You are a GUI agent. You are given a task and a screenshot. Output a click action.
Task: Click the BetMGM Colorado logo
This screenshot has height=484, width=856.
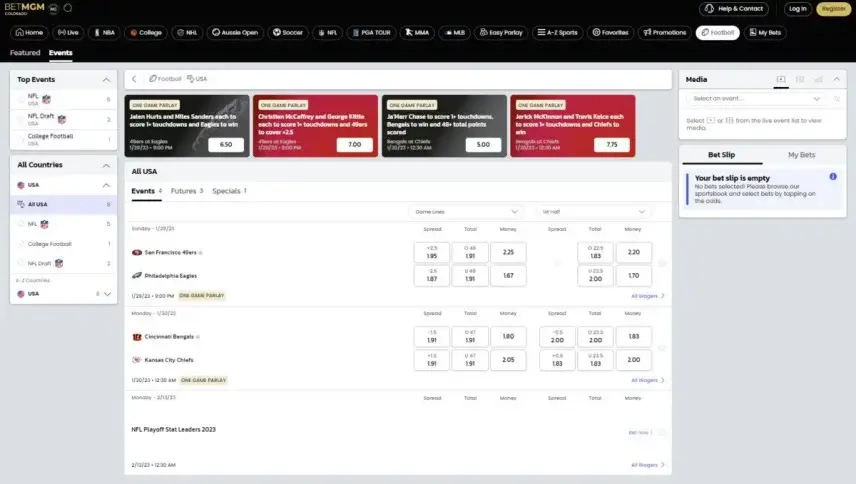(24, 8)
